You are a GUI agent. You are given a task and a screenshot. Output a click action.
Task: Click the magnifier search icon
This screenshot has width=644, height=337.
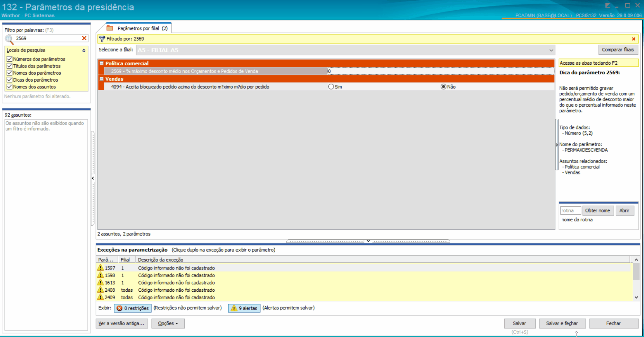click(9, 39)
